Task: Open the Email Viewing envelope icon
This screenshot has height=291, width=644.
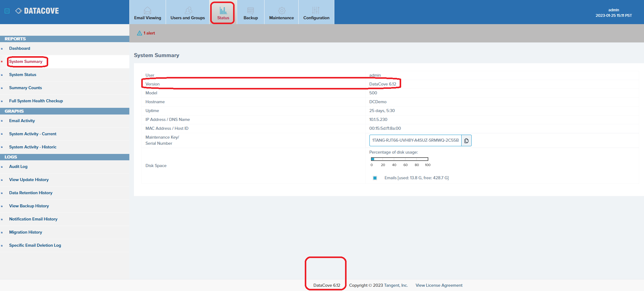Action: coord(147,11)
